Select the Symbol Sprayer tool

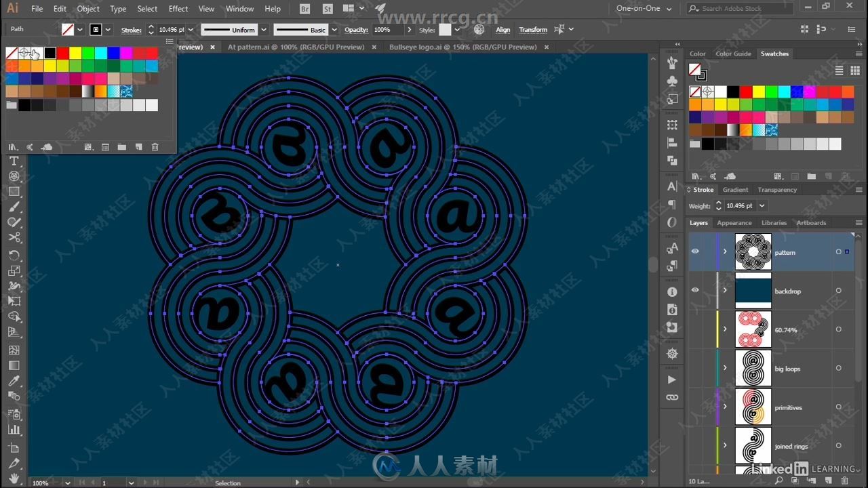14,413
